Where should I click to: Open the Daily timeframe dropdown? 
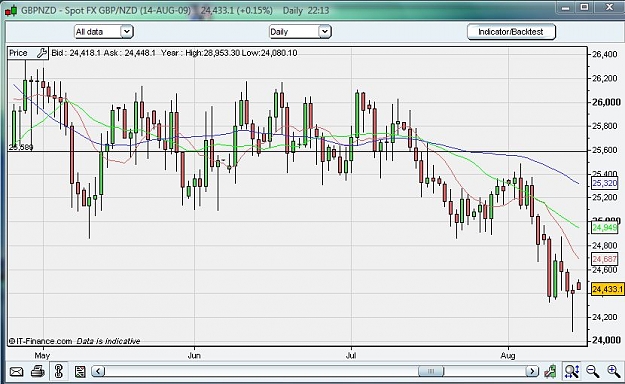click(x=300, y=32)
